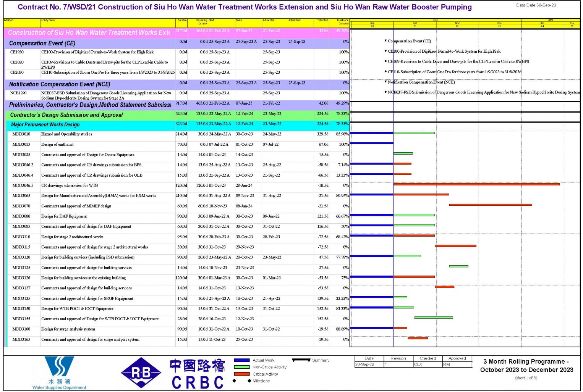Click the green Gantt bar in the MDD3025 row
Image resolution: width=583 pixels, height=392 pixels.
click(403, 153)
